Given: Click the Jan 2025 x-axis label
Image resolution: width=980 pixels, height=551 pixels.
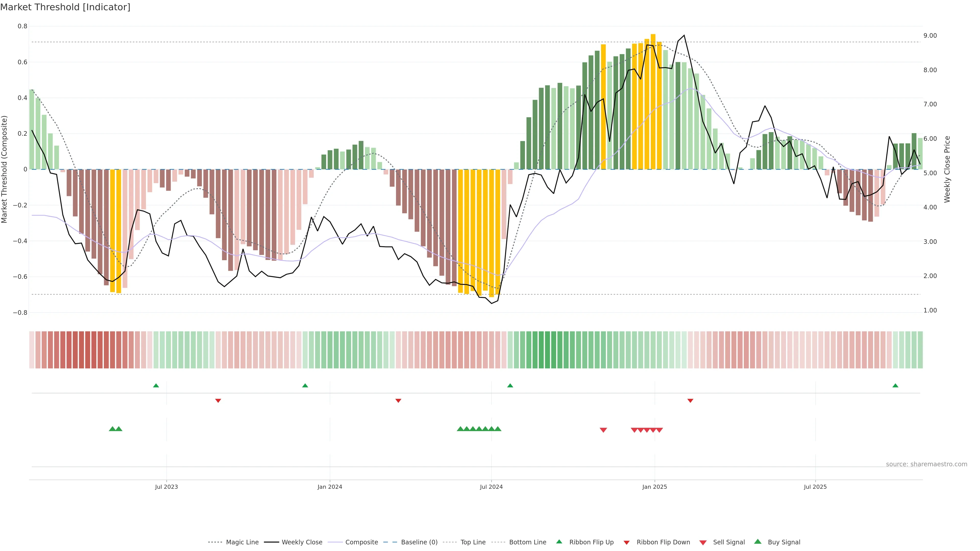Looking at the screenshot, I should click(654, 487).
